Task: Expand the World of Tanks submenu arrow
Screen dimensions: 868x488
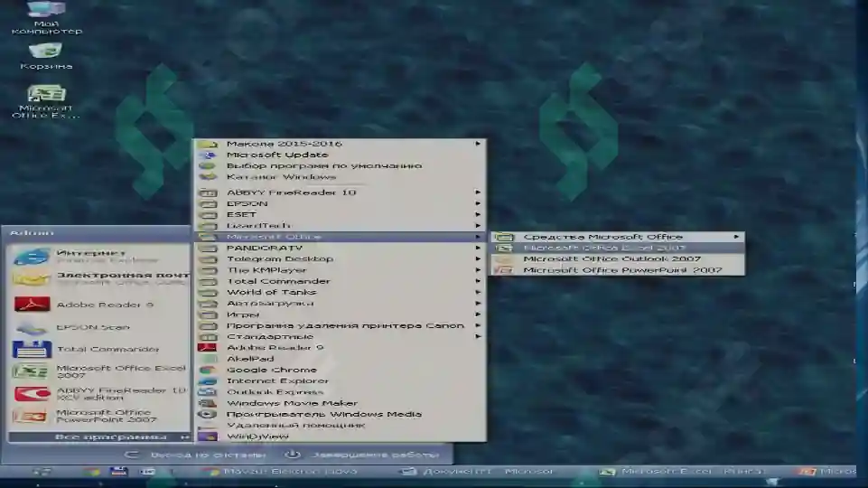Action: pyautogui.click(x=477, y=292)
